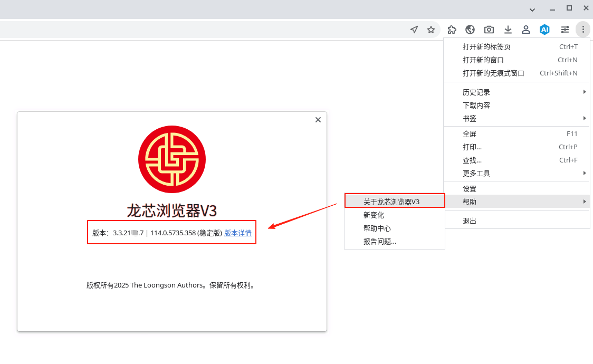Viewport: 593px width, 364px height.
Task: Choose 打开新的窗口 menu entry
Action: [517, 60]
